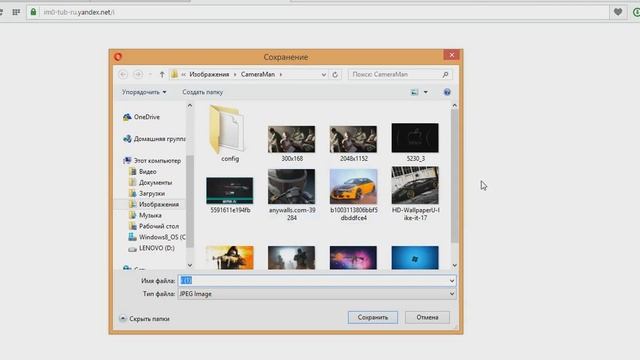This screenshot has width=640, height=360.
Task: Close the Сохранение dialog
Action: tap(451, 55)
